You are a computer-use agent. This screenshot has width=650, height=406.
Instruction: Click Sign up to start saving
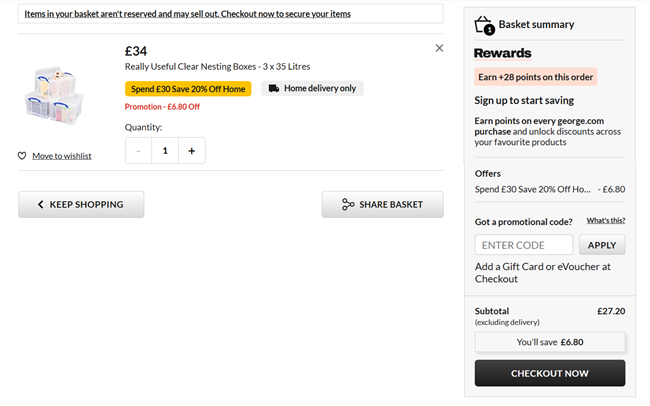524,100
